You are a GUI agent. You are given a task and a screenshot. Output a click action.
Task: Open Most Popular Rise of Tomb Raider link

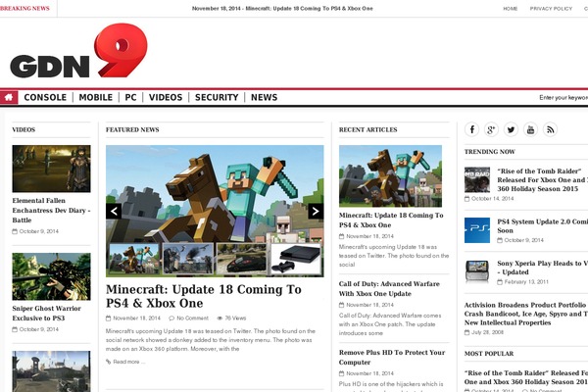(x=525, y=377)
